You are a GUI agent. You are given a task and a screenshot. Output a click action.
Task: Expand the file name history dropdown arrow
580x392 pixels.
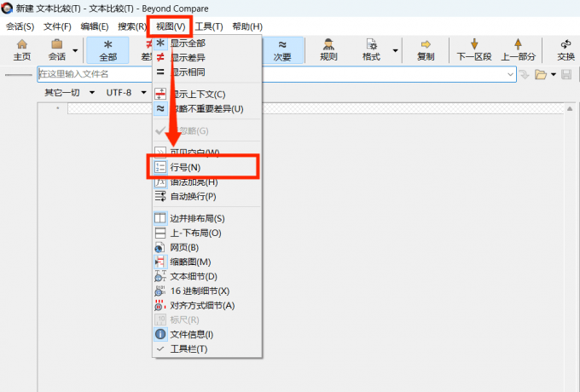pyautogui.click(x=510, y=75)
